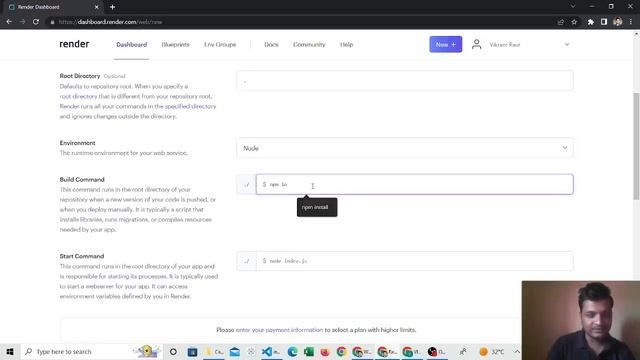Click the 'Start Command' label
The width and height of the screenshot is (640, 360).
[82, 256]
